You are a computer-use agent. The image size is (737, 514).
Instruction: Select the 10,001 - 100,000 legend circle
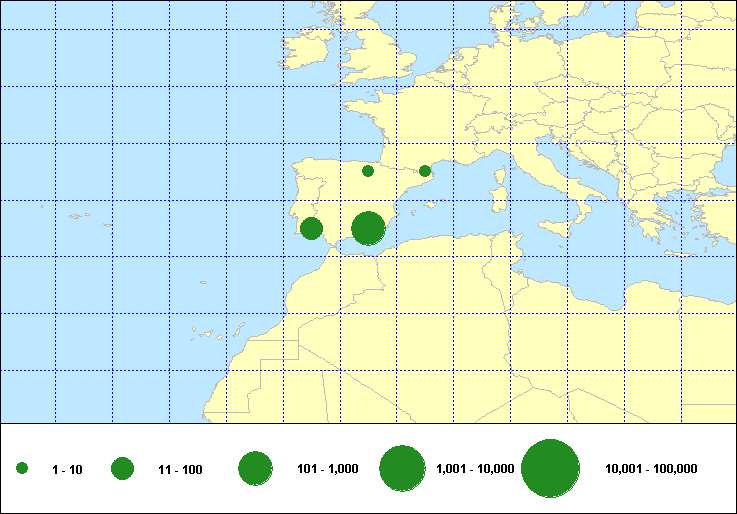tap(551, 469)
